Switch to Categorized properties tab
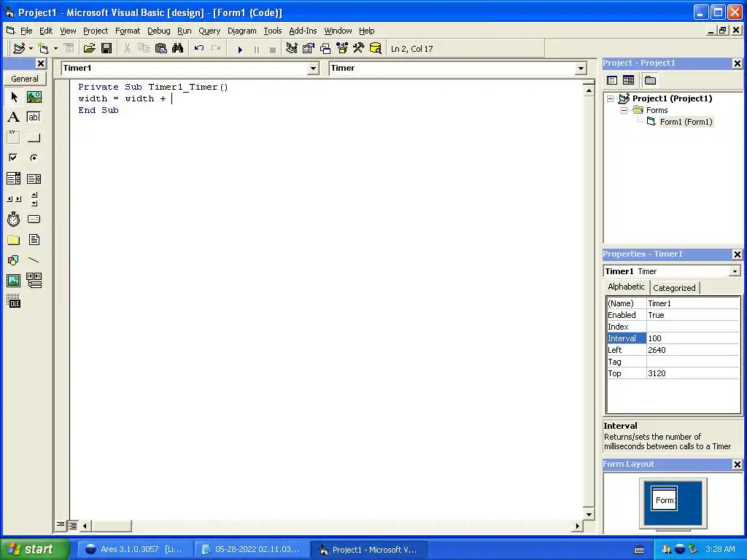 674,287
